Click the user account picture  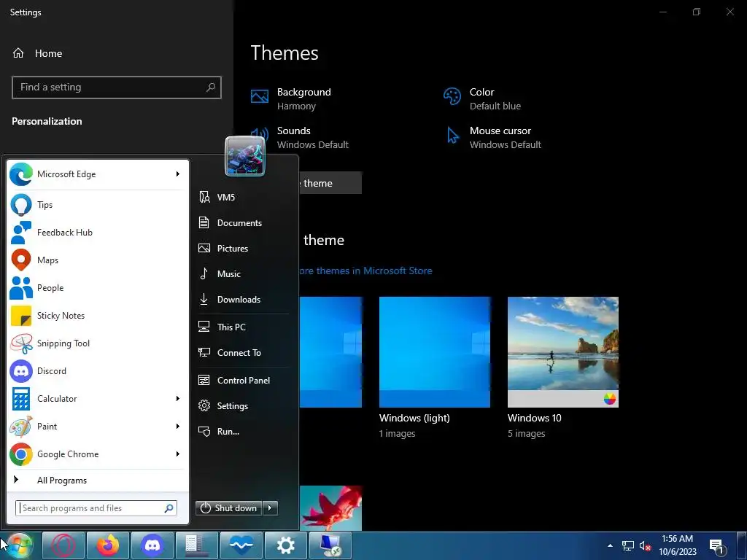[x=244, y=156]
